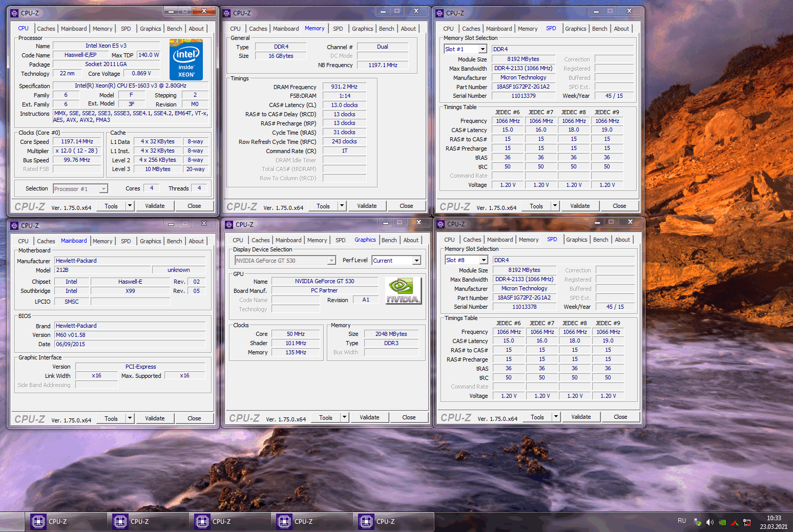Open Bench tab in the Slot #8 window
This screenshot has width=793, height=532.
pyautogui.click(x=601, y=240)
